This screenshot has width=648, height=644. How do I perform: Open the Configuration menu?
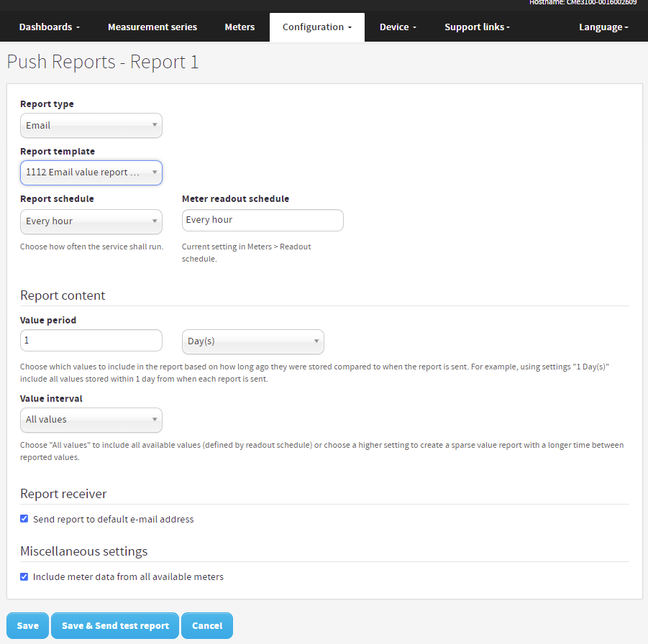tap(316, 27)
